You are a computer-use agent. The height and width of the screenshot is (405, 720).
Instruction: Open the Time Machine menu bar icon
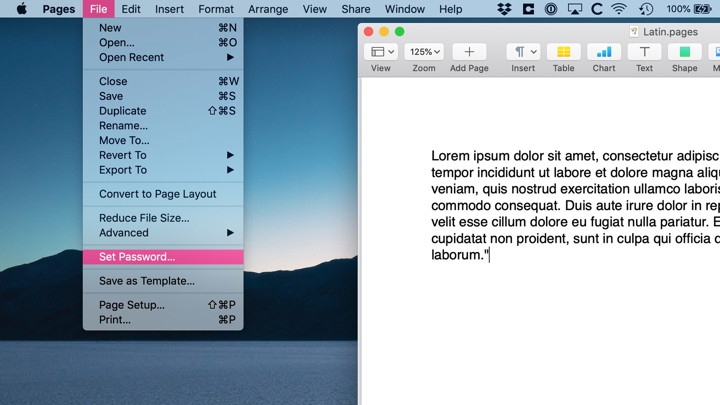[646, 9]
